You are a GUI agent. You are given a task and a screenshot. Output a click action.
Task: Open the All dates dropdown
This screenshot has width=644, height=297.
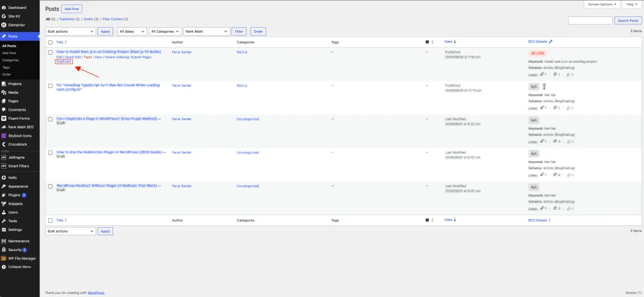tap(132, 31)
